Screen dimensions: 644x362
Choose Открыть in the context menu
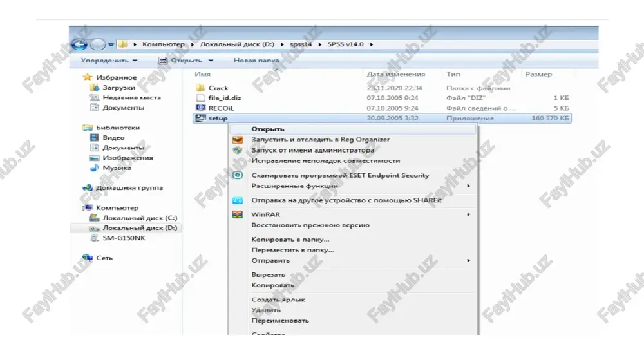[x=353, y=129]
